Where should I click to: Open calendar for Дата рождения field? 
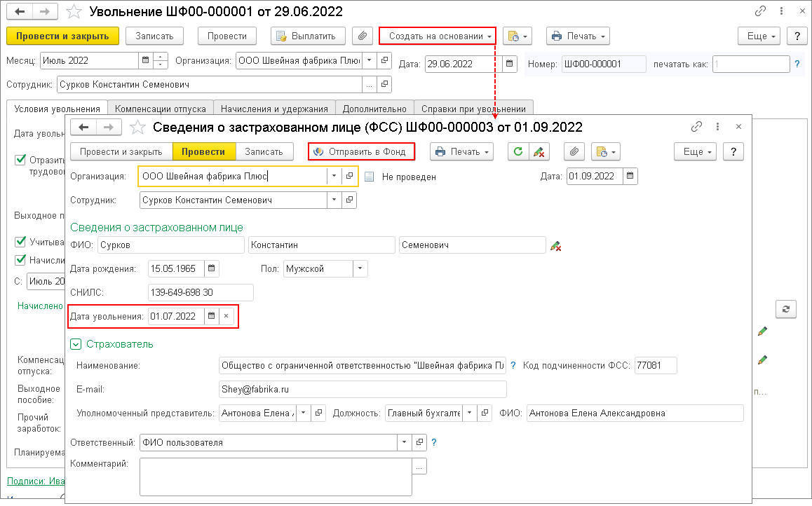(x=211, y=268)
